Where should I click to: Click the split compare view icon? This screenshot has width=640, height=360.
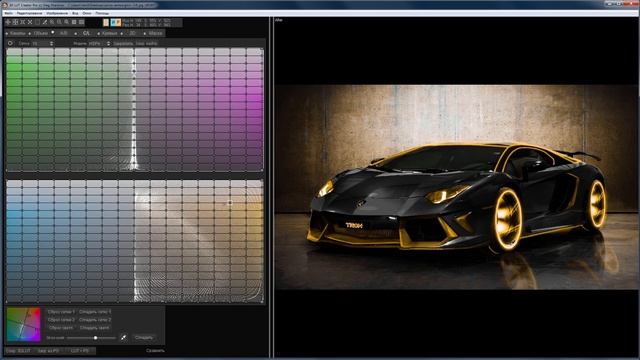click(81, 22)
